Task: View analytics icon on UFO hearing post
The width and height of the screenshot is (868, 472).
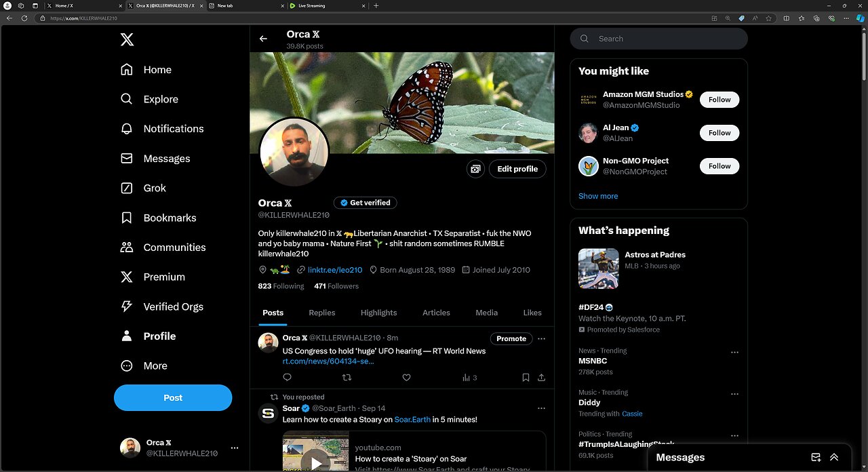Action: click(466, 378)
